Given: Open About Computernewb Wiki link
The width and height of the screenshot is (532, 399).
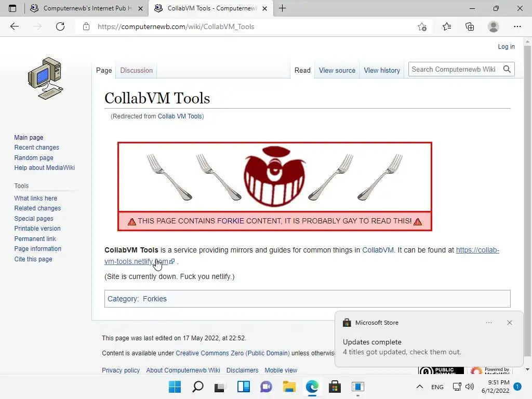Looking at the screenshot, I should (183, 370).
